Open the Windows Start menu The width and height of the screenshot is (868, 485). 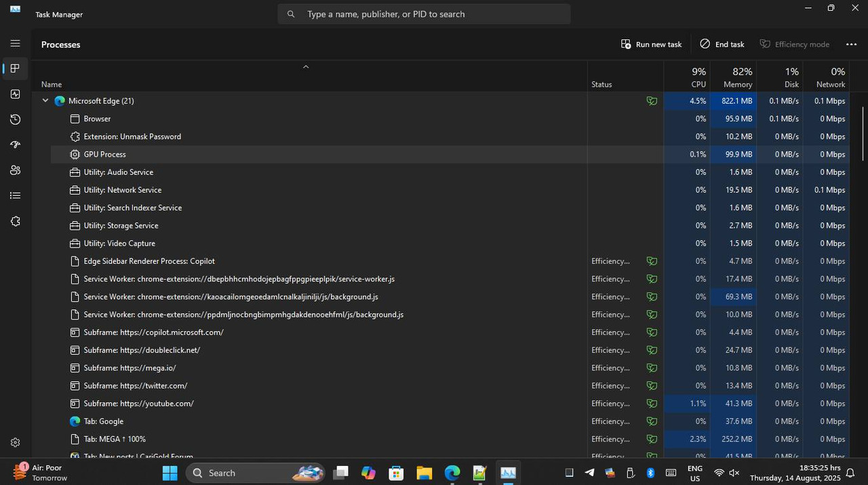coord(170,473)
